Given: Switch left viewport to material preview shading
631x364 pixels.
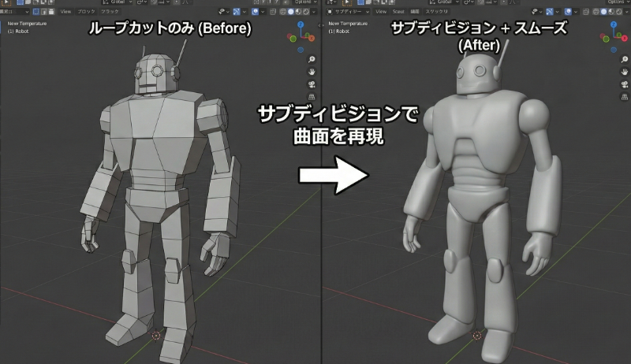Looking at the screenshot, I should pos(298,12).
